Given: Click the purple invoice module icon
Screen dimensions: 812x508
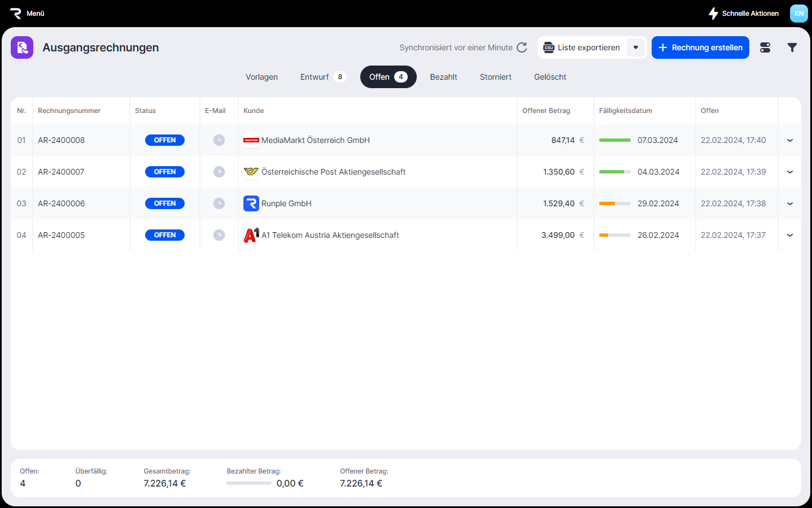Looking at the screenshot, I should click(x=22, y=47).
